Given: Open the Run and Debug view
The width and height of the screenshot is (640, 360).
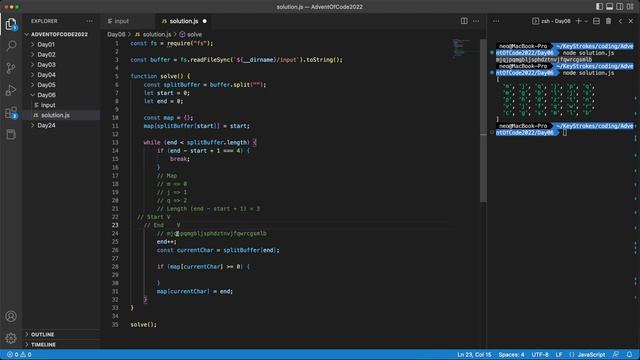Looking at the screenshot, I should (x=11, y=90).
